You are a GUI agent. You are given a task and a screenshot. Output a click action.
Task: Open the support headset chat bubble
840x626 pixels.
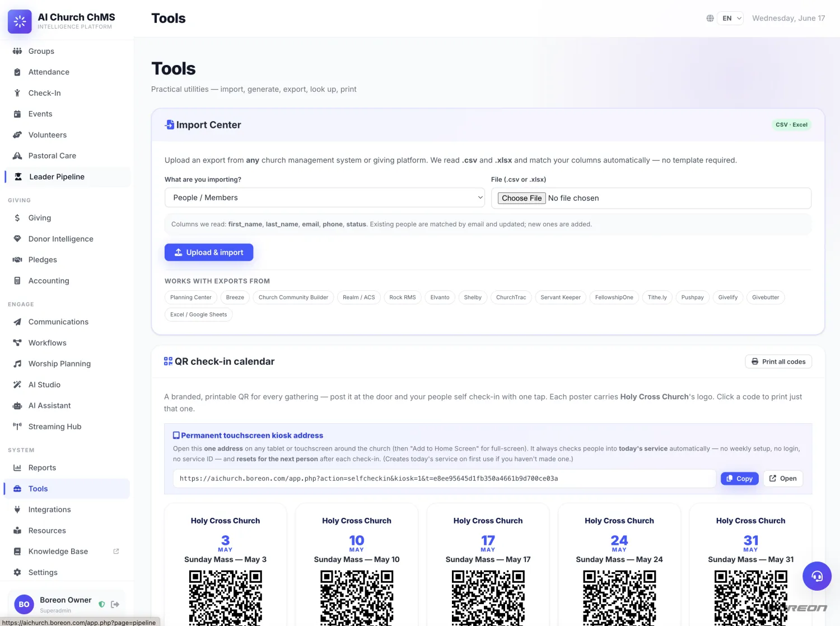[x=817, y=576]
